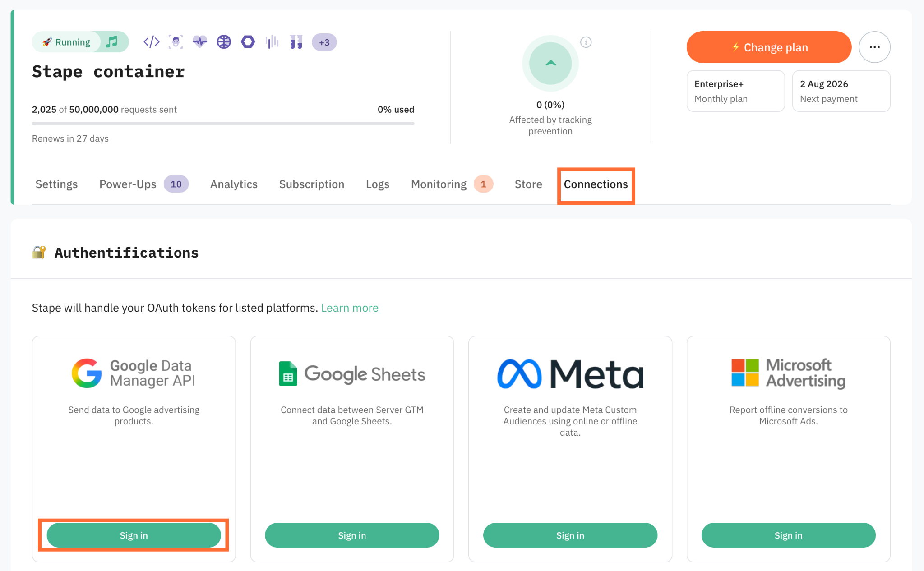
Task: Click the code brackets power-up icon
Action: (x=151, y=42)
